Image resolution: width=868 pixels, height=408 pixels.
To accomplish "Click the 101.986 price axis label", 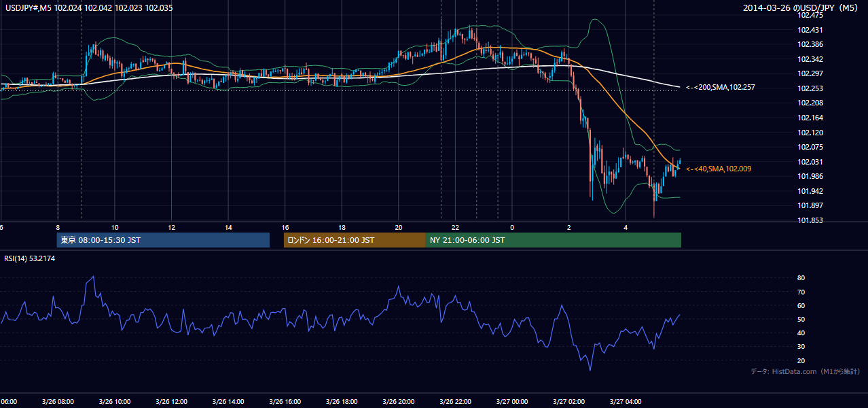I will click(x=810, y=176).
